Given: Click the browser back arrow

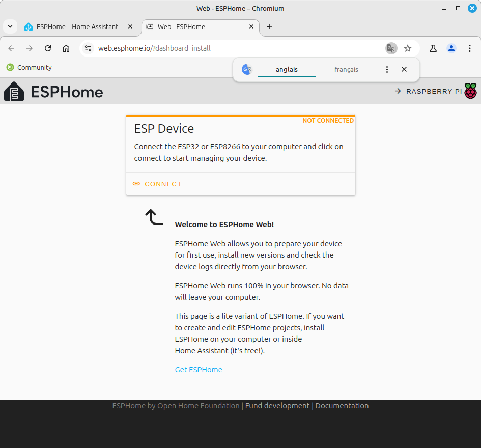Looking at the screenshot, I should coord(11,48).
